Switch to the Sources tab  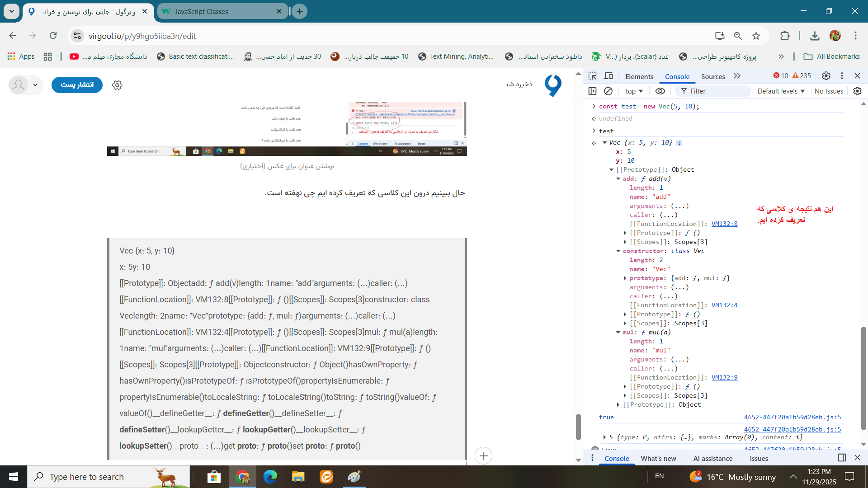[x=712, y=76]
